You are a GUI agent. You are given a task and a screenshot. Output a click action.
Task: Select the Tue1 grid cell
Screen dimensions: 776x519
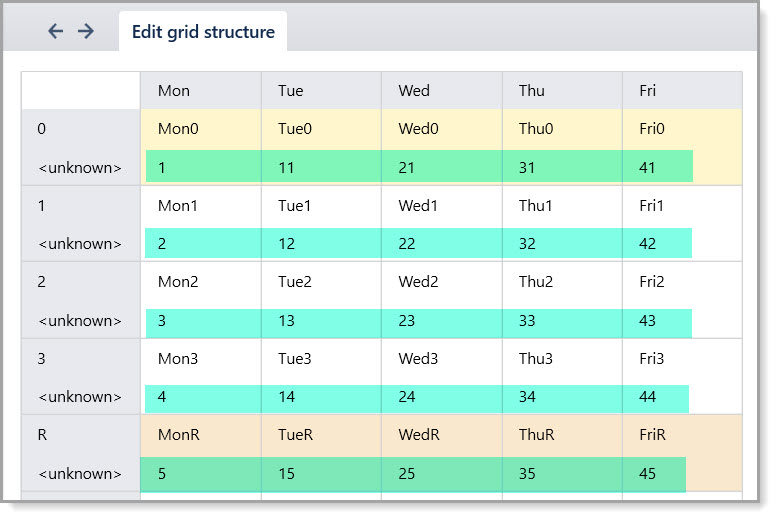(x=321, y=206)
